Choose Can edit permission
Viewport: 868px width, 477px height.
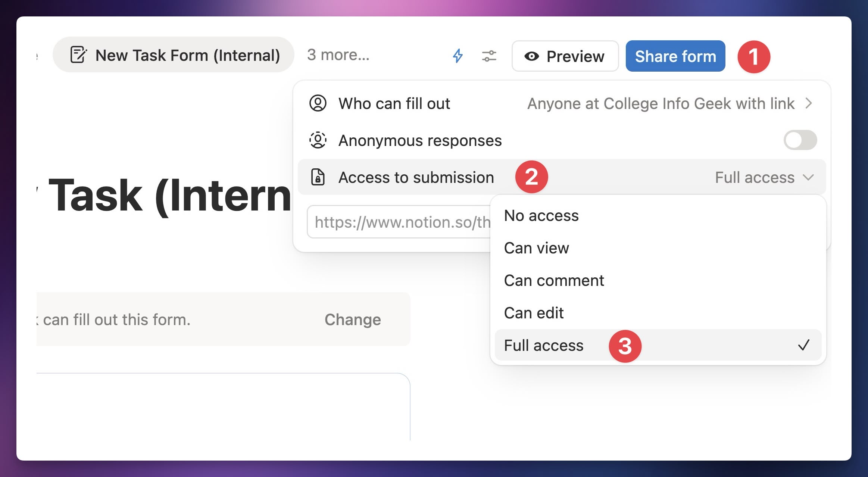[534, 313]
